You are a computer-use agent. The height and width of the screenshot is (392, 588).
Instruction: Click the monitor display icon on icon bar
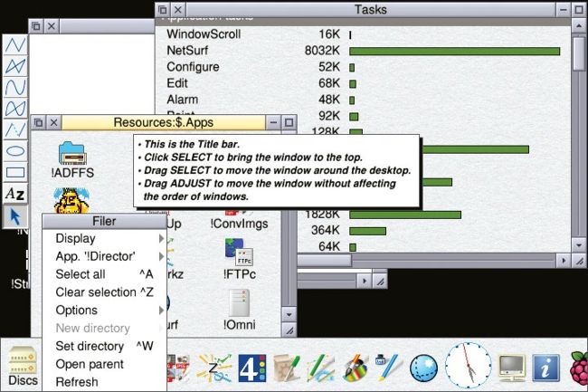point(512,366)
